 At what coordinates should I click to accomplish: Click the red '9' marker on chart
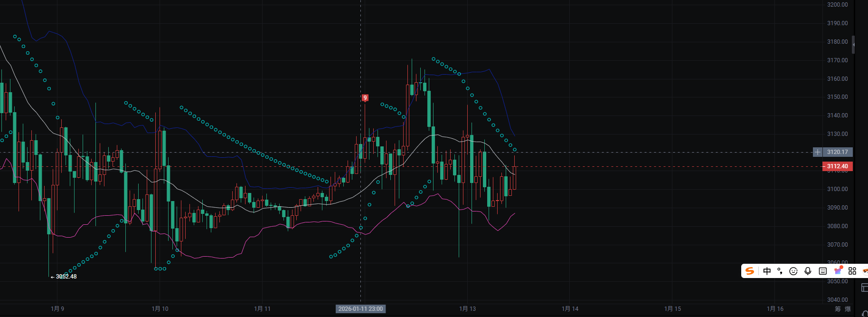(x=365, y=98)
